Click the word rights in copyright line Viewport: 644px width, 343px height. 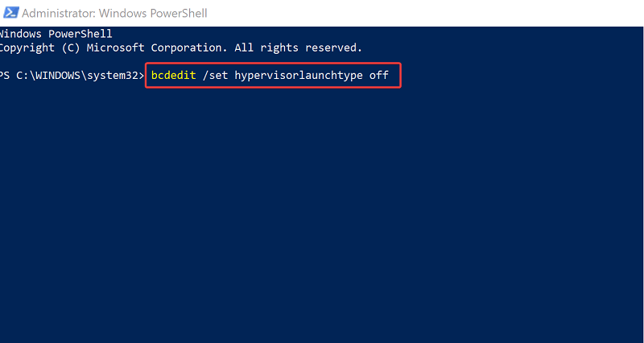pos(279,48)
